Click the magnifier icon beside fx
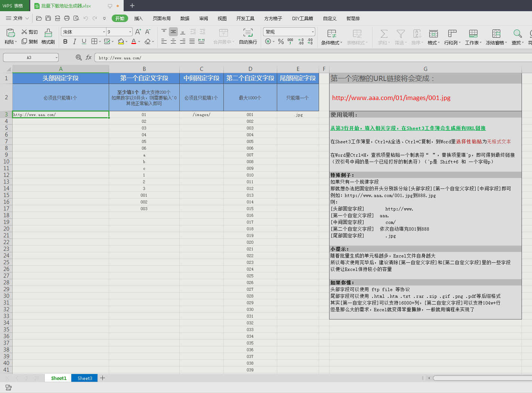This screenshot has height=393, width=532. pyautogui.click(x=78, y=57)
